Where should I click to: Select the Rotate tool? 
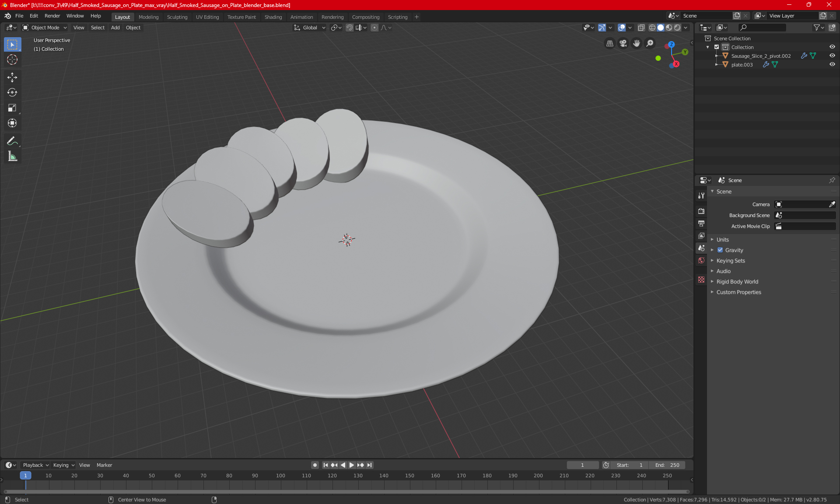(12, 92)
